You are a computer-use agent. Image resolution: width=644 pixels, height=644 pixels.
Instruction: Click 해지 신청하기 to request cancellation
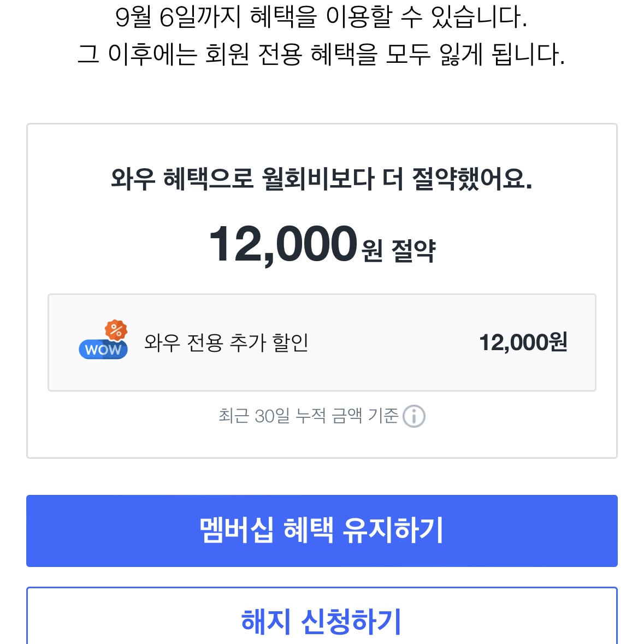point(322,620)
